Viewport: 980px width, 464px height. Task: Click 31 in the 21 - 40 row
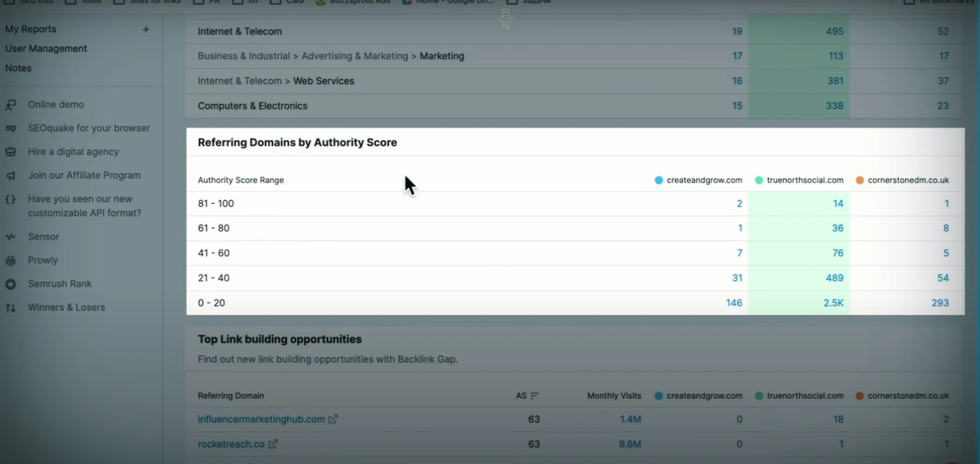click(x=737, y=278)
